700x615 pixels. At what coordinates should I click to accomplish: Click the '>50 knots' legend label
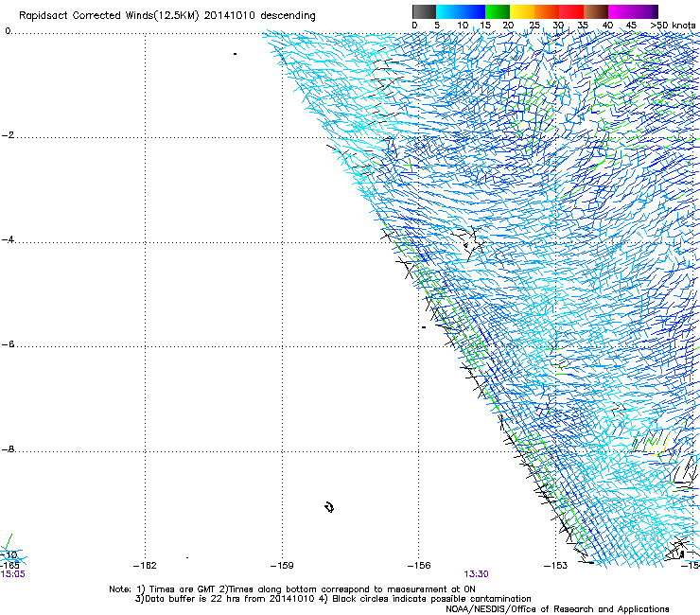tap(673, 26)
